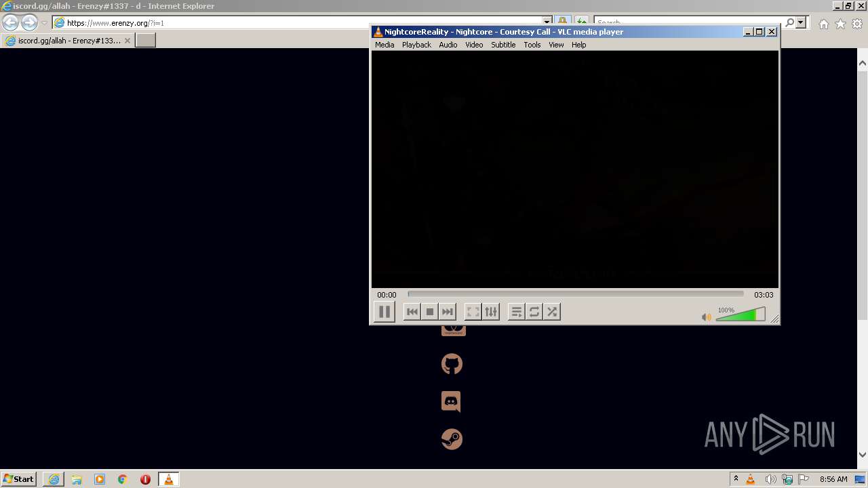Image resolution: width=868 pixels, height=488 pixels.
Task: Go back in Internet Explorer
Action: point(11,22)
